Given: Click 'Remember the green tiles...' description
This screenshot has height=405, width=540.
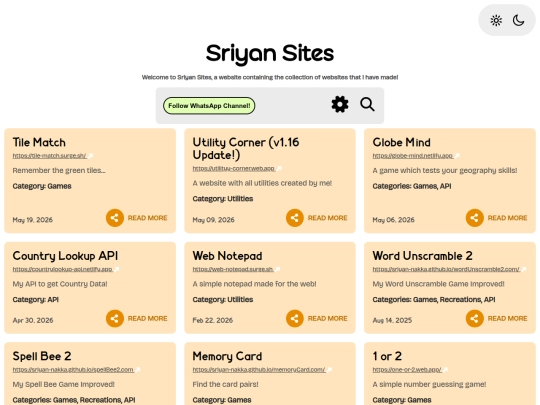Looking at the screenshot, I should click(59, 170).
